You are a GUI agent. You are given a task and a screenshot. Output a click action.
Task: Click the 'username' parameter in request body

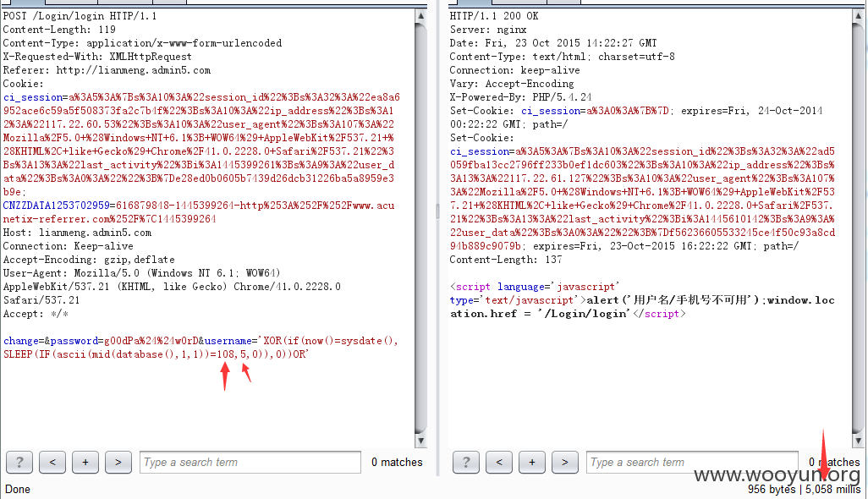228,342
